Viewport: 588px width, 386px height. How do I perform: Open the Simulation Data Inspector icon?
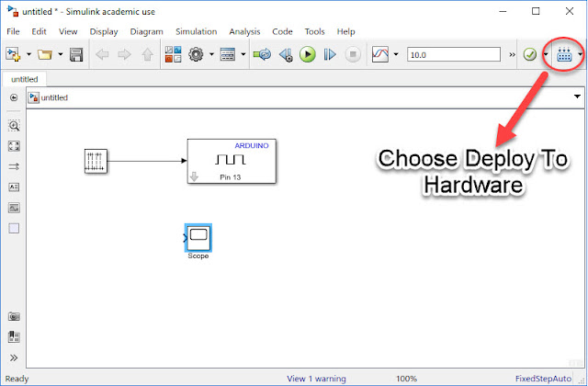(379, 55)
